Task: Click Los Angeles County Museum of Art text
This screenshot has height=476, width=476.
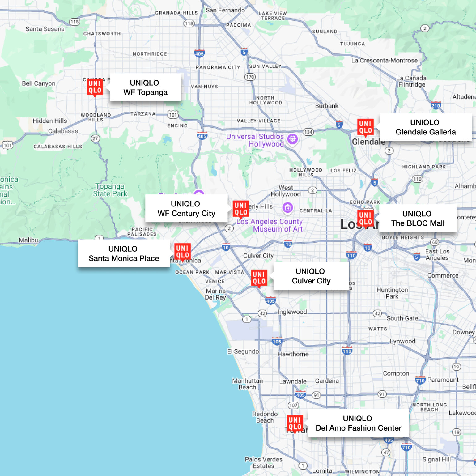Action: pyautogui.click(x=270, y=225)
